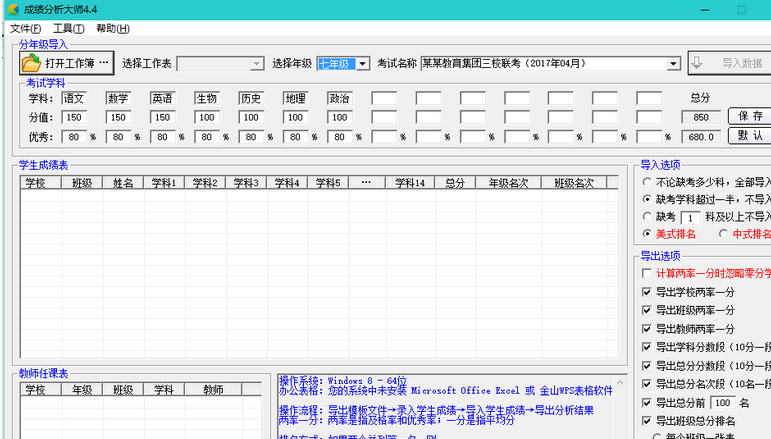Viewport: 771px width, 439px height.
Task: Toggle 导出学校两率一分 checkbox
Action: coord(647,292)
